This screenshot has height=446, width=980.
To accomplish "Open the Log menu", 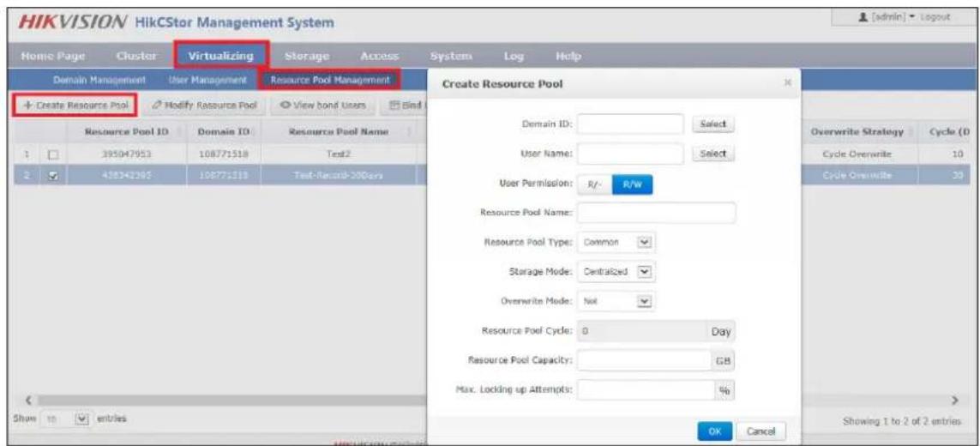I will click(513, 55).
